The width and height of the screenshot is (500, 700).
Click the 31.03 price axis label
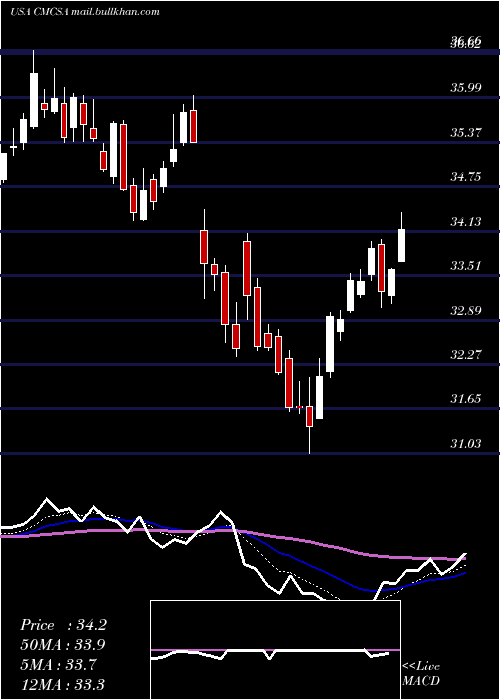(x=466, y=443)
